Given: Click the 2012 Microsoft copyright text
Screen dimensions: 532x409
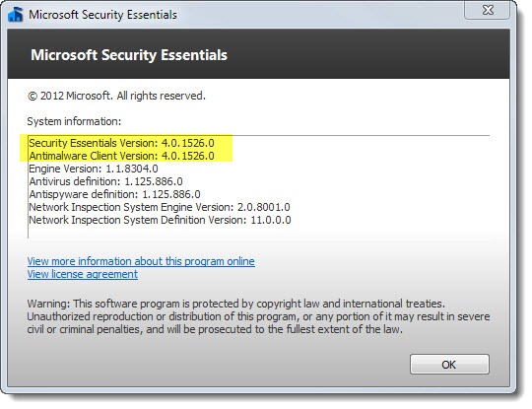Looking at the screenshot, I should pyautogui.click(x=116, y=96).
